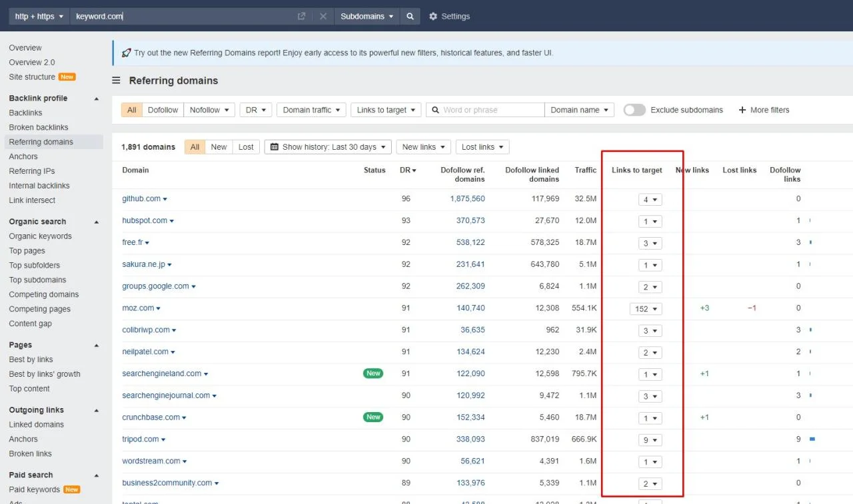Click the rocket icon in the announcement banner
The image size is (853, 504).
tap(126, 53)
